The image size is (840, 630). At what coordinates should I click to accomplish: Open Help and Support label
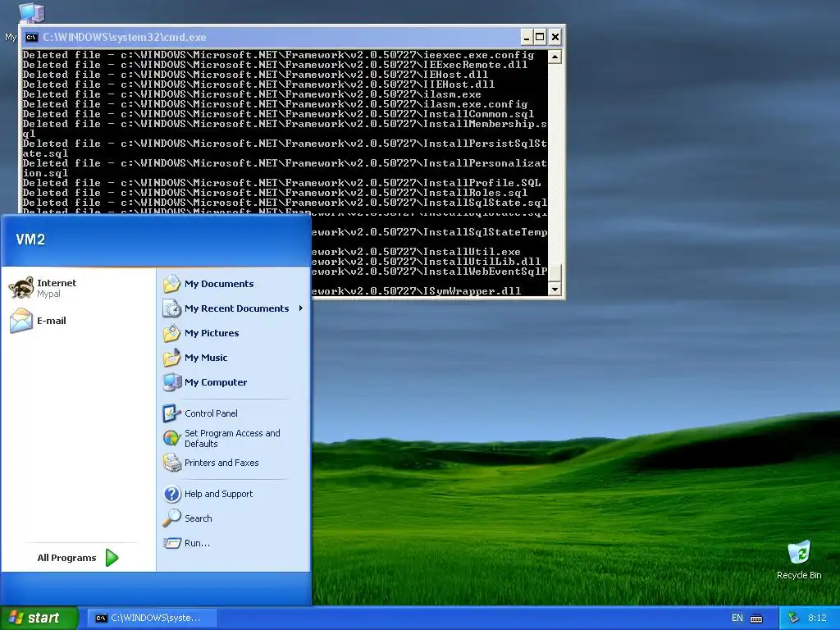coord(218,493)
